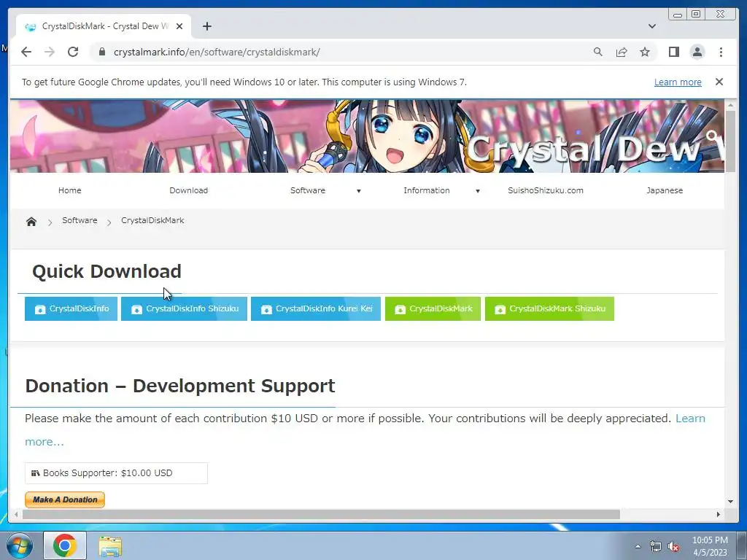Open File Explorer from the taskbar

[110, 546]
